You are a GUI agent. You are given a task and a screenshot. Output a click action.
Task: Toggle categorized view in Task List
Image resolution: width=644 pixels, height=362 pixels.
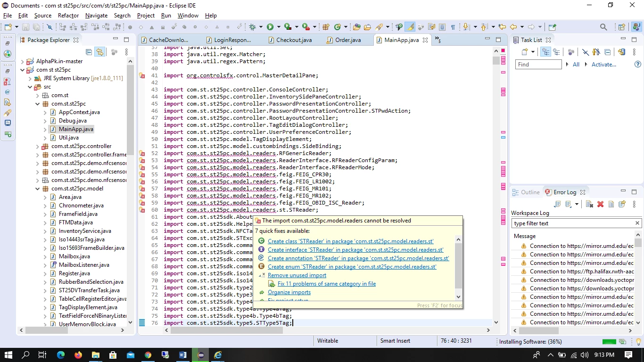(546, 52)
